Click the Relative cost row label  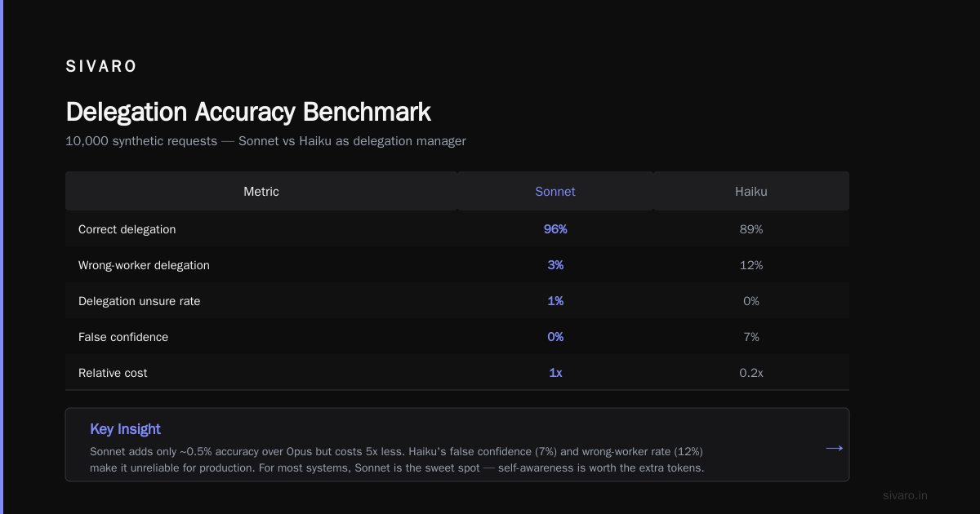(113, 373)
